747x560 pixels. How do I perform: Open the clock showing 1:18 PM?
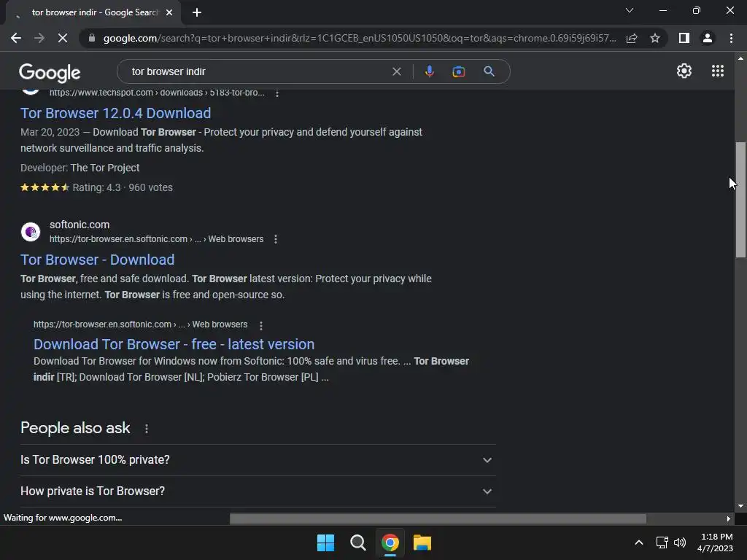pos(715,542)
